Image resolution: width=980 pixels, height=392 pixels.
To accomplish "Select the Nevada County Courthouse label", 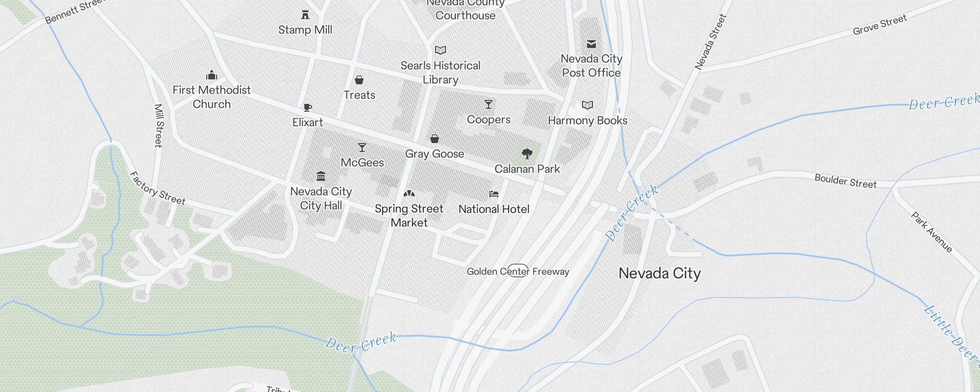I will tap(465, 10).
